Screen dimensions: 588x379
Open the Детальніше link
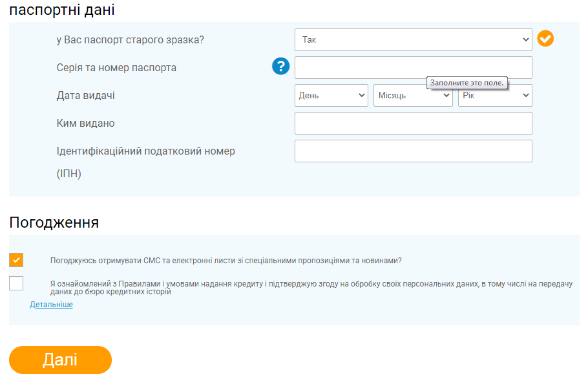coord(52,305)
